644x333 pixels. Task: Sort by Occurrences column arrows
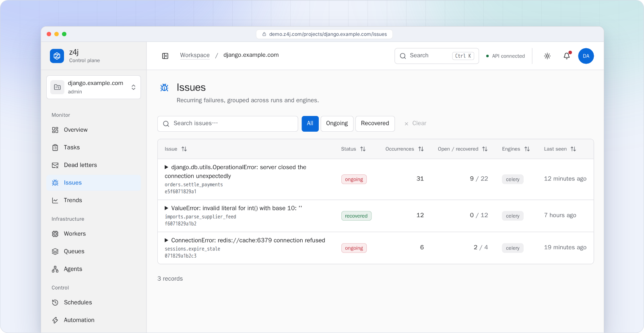point(421,149)
